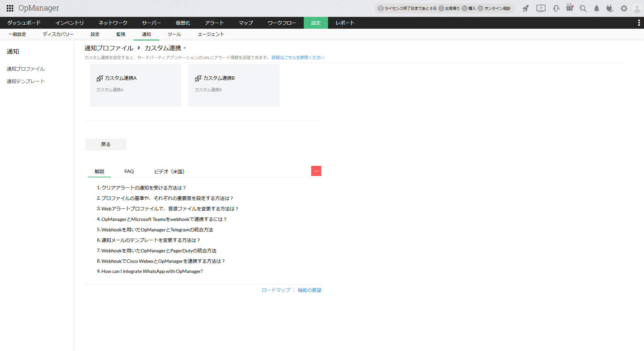The image size is (644, 351).
Task: Click the オンライン相談 screen icon
Action: click(x=480, y=8)
